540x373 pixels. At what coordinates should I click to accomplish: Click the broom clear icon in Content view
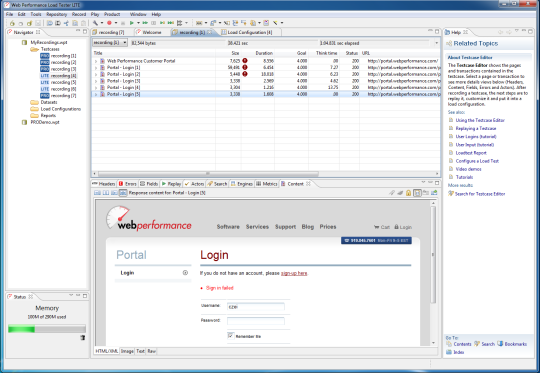400,193
